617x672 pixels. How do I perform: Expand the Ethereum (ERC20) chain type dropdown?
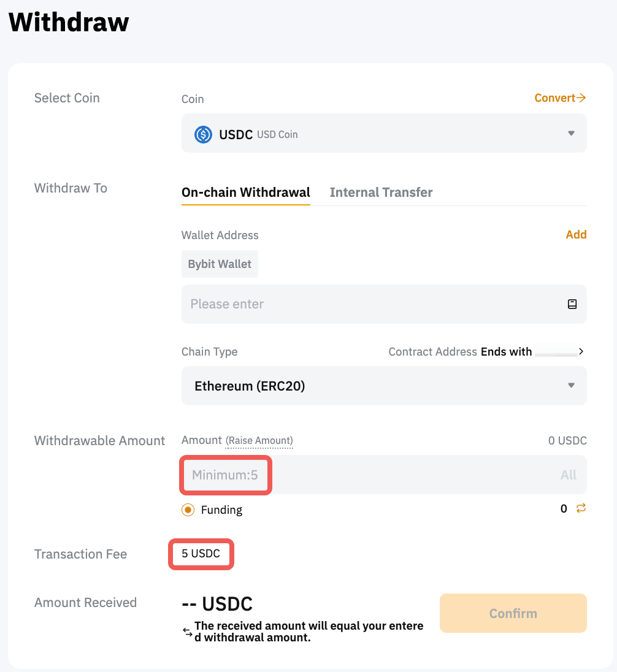383,386
